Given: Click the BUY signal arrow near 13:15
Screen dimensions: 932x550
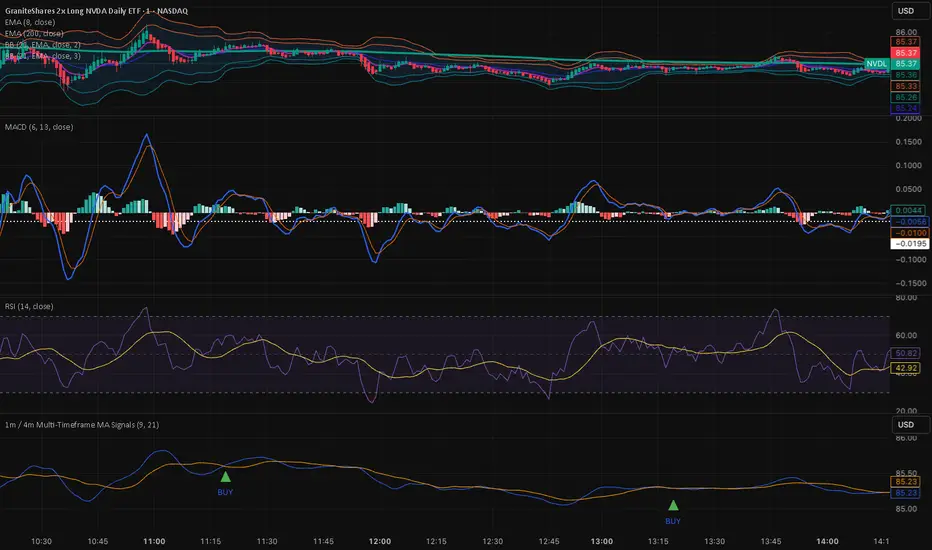Looking at the screenshot, I should (x=673, y=505).
